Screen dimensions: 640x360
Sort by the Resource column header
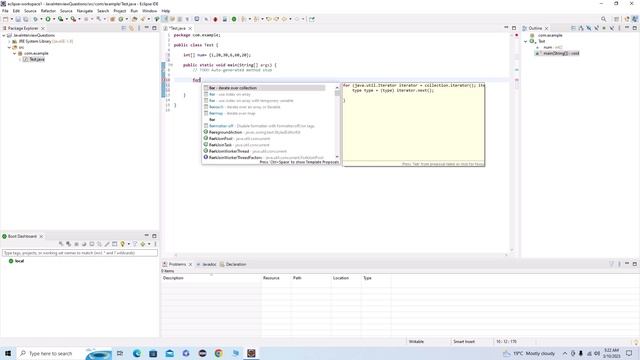[276, 278]
